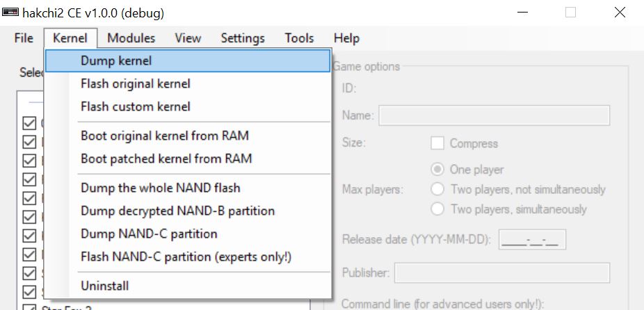Maximize the hakchi2 window
Viewport: 644px width, 310px height.
[570, 13]
